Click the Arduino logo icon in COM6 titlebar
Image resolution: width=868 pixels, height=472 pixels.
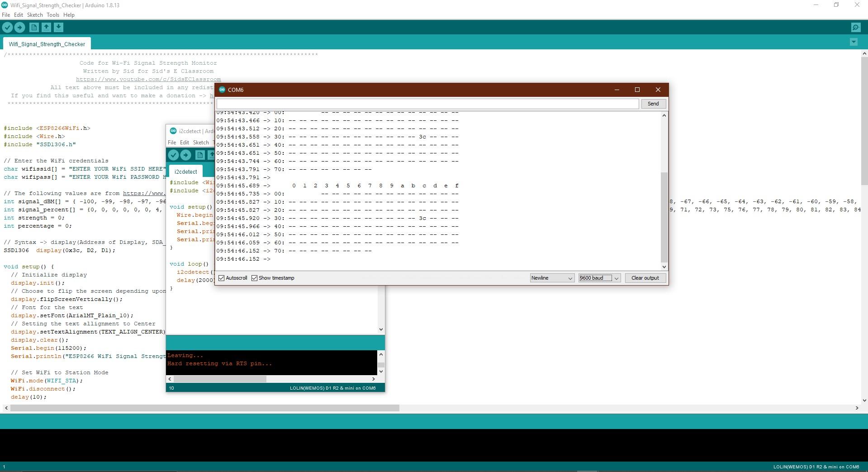coord(222,90)
